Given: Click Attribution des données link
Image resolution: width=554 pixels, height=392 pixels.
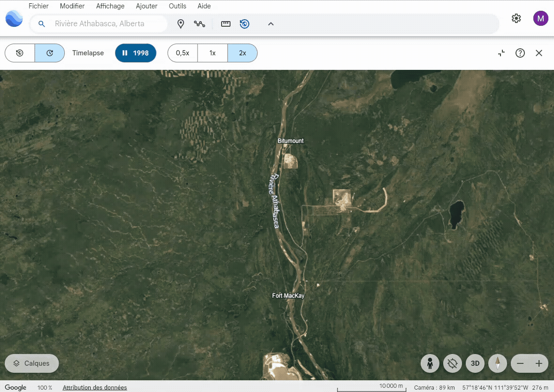Looking at the screenshot, I should tap(95, 388).
